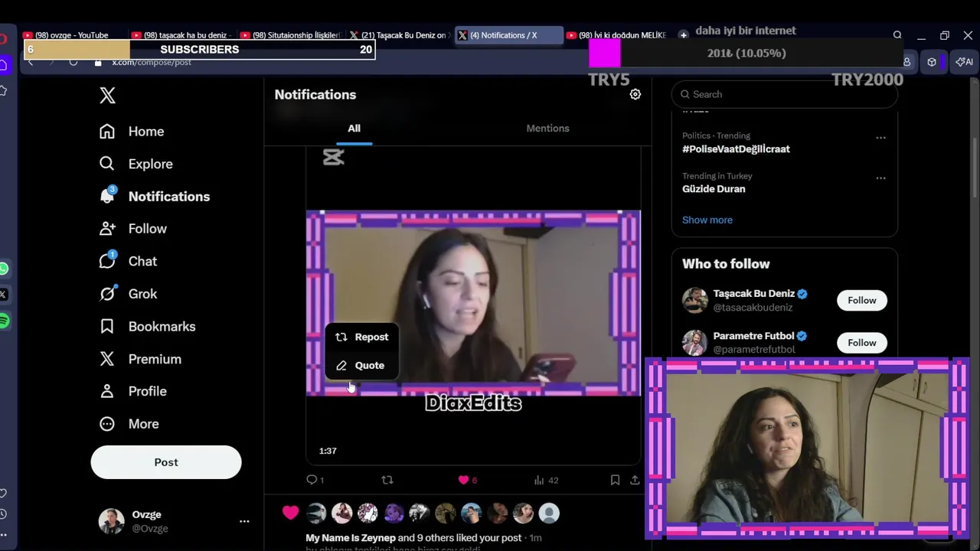Open X panel in browser sidebar

pyautogui.click(x=4, y=295)
